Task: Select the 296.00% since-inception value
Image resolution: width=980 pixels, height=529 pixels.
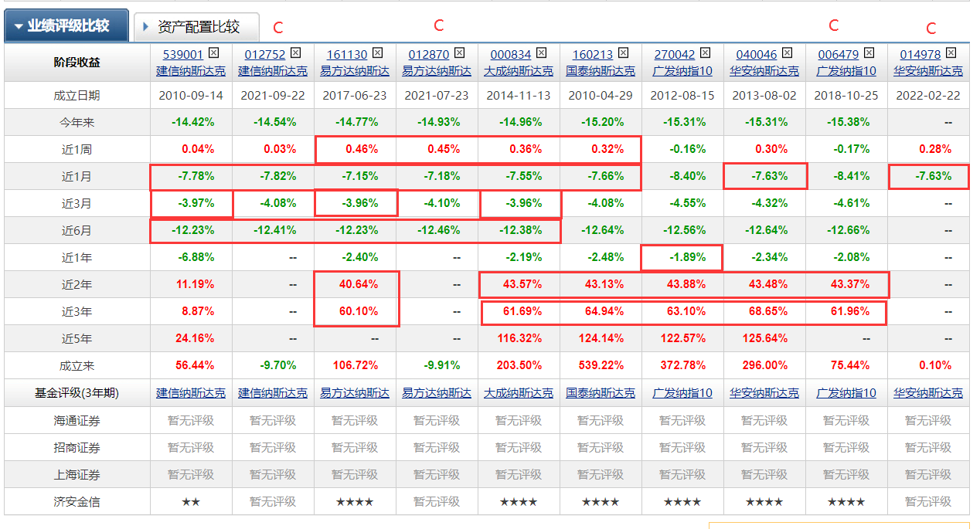Action: (764, 366)
